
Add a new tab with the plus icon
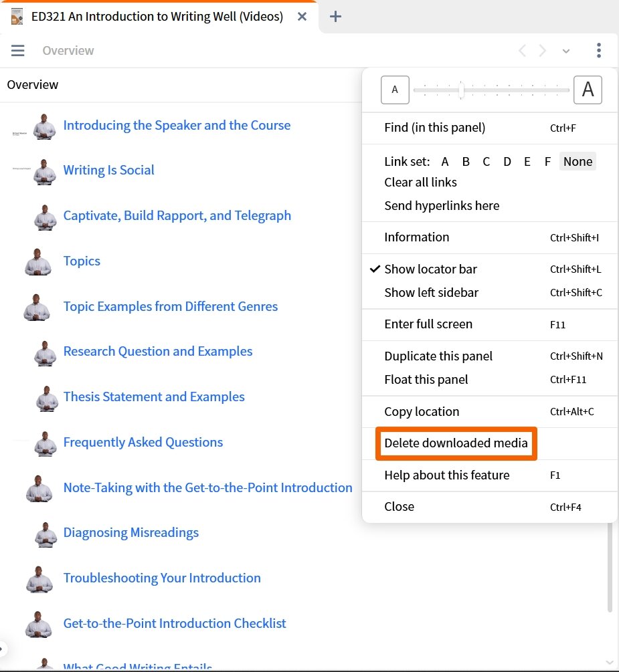point(335,17)
